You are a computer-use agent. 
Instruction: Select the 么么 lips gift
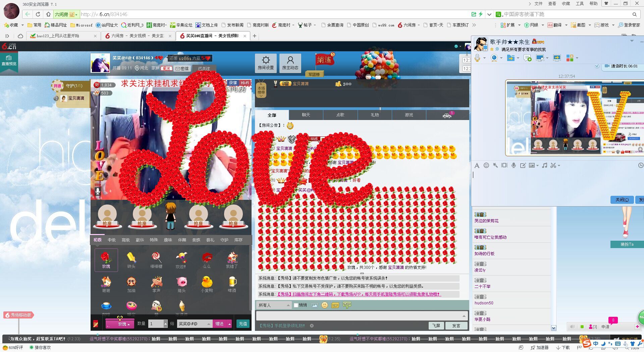point(207,260)
